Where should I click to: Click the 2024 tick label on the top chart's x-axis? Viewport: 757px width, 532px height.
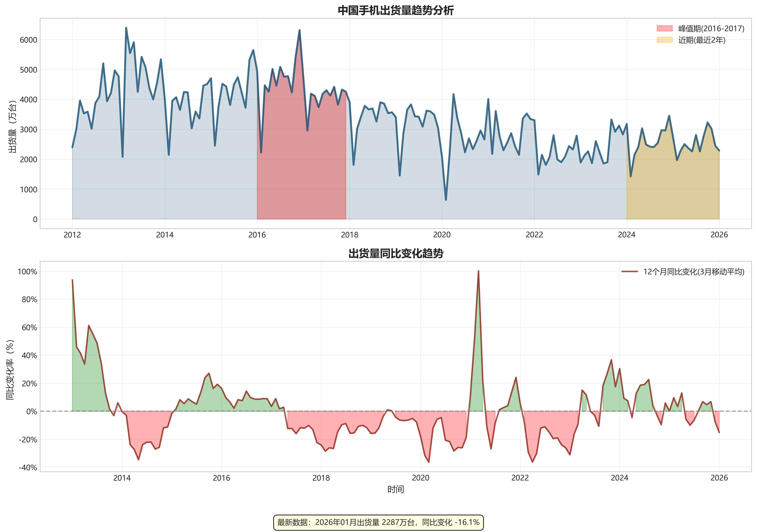[626, 235]
